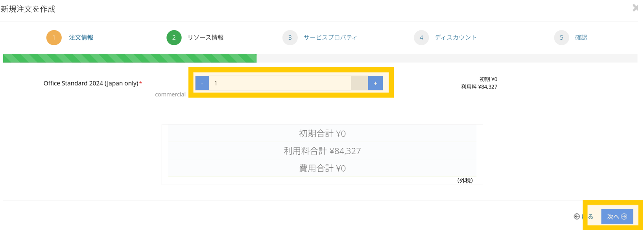Image resolution: width=644 pixels, height=231 pixels.
Task: Click the gray step 3 circle icon
Action: tap(290, 37)
